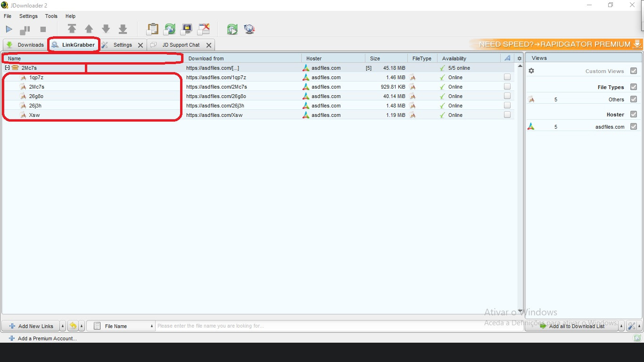Move selection to top of list
The height and width of the screenshot is (362, 644).
point(72,29)
